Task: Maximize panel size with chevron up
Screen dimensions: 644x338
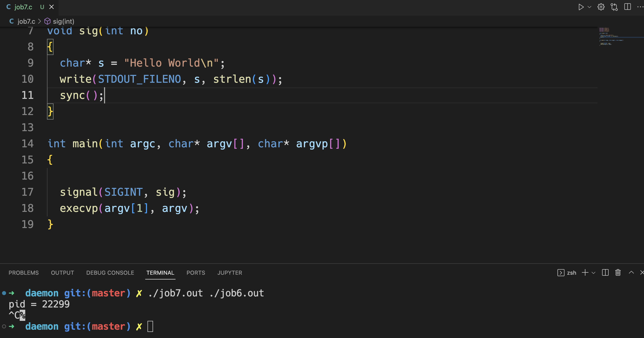Action: coord(631,272)
